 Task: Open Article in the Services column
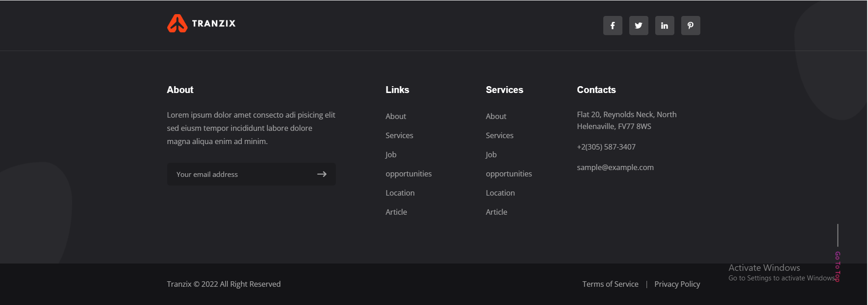pos(496,212)
